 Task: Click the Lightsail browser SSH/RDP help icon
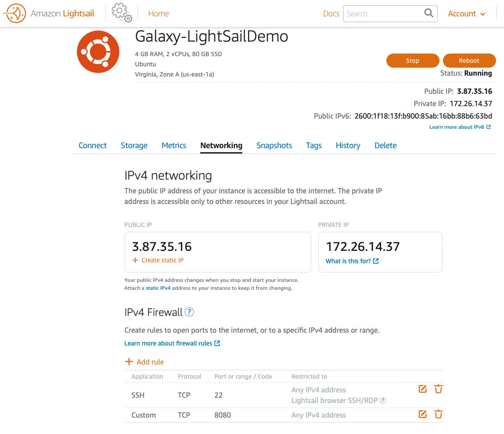point(383,400)
